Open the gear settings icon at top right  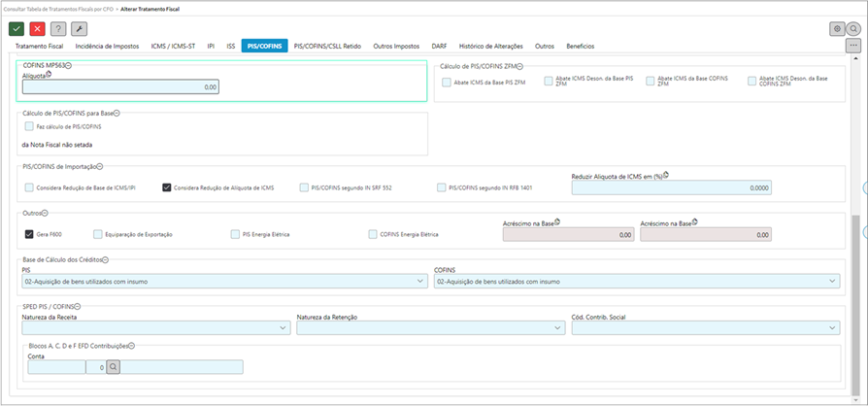pos(837,29)
